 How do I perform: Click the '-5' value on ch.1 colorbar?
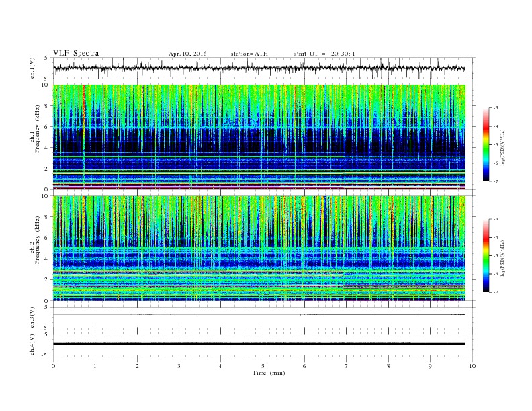click(495, 145)
